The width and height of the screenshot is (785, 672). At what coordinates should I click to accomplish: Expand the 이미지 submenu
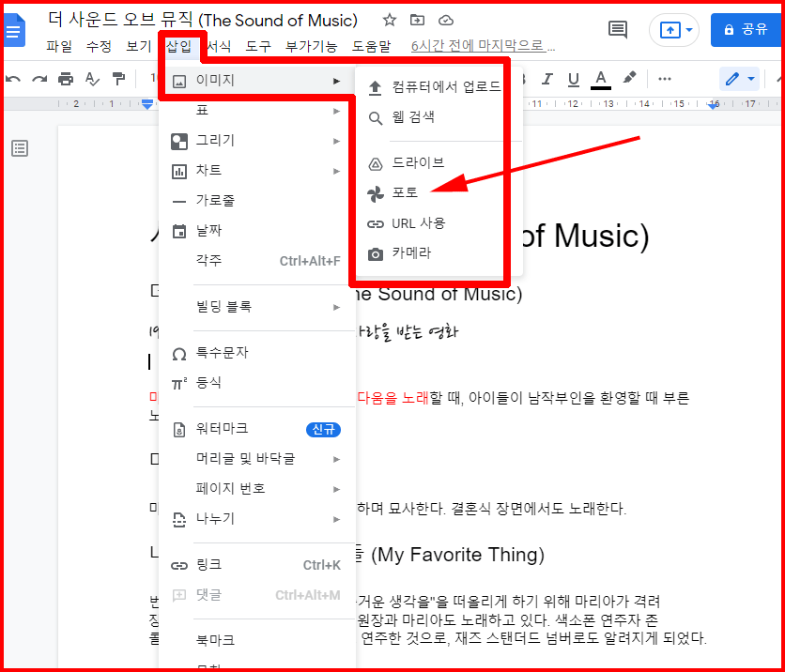coord(257,81)
